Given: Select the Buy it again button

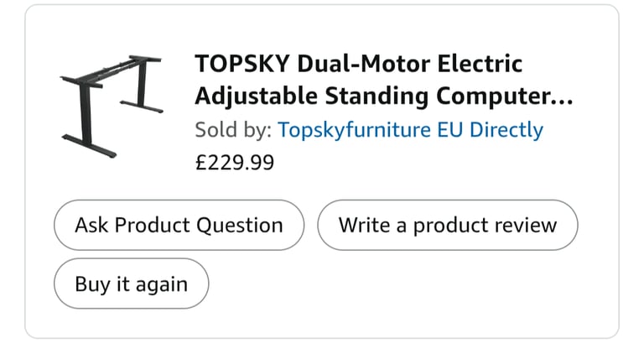Looking at the screenshot, I should click(x=132, y=284).
